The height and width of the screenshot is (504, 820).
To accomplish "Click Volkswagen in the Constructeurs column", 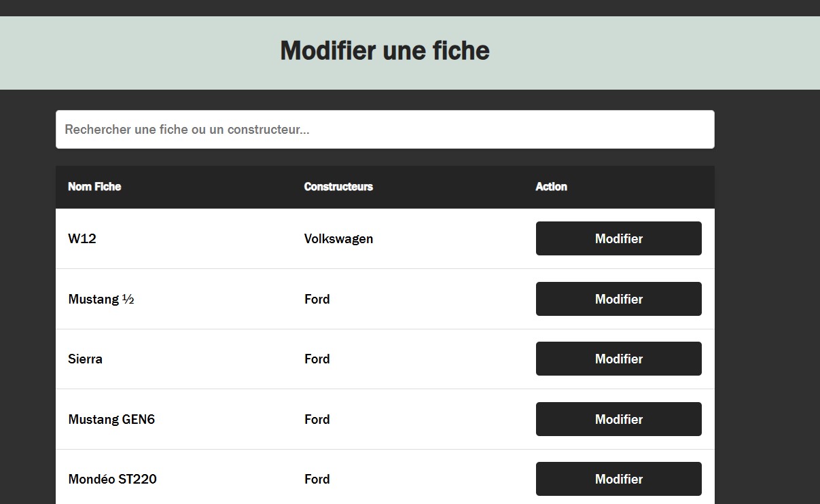I will pyautogui.click(x=338, y=239).
